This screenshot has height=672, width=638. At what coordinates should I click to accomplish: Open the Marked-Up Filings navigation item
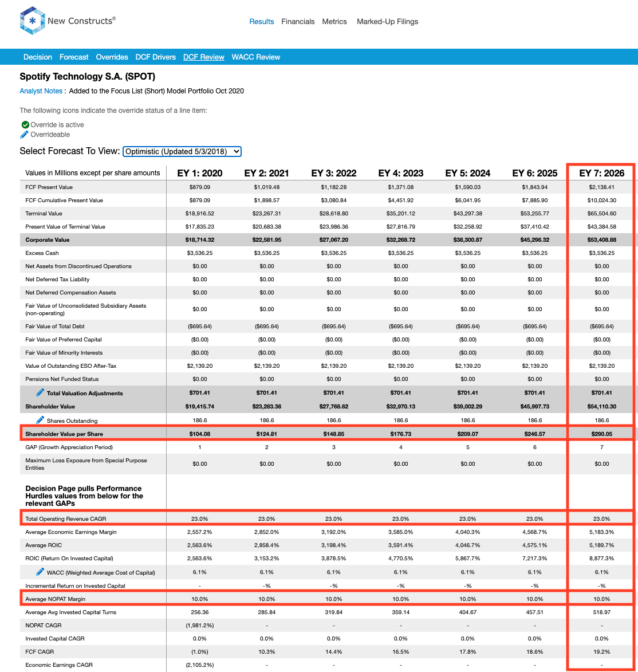tap(387, 21)
